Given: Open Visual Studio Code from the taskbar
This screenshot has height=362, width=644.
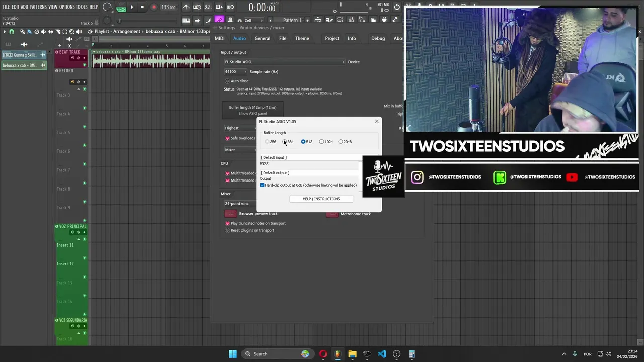Looking at the screenshot, I should 382,354.
